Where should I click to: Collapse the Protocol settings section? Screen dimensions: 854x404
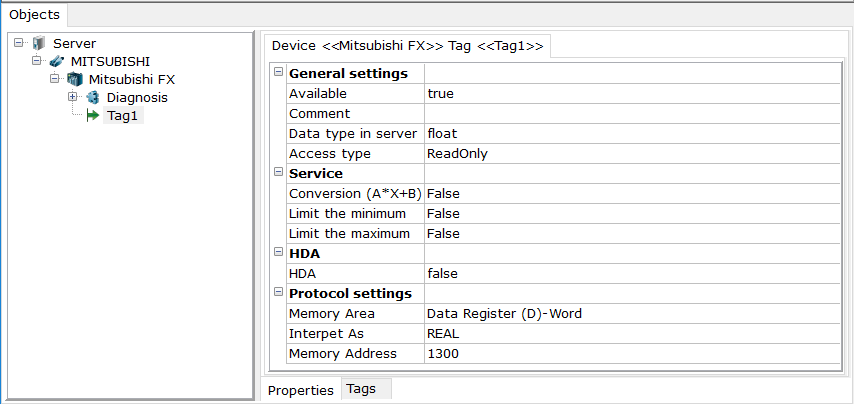278,292
